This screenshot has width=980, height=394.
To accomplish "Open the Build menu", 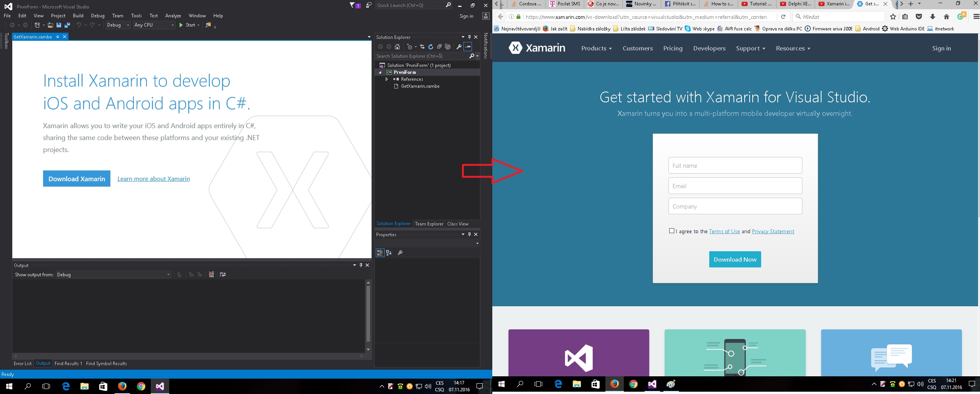I will click(78, 16).
